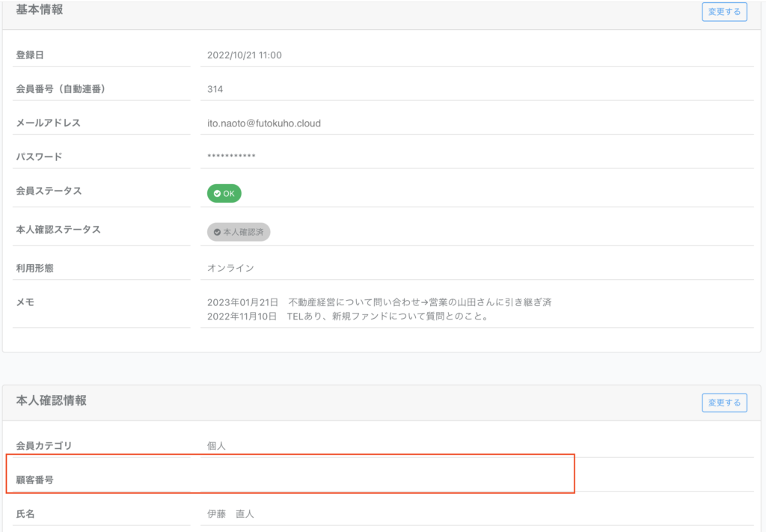Click the 本人確認情報 section header
Image resolution: width=766 pixels, height=532 pixels.
point(51,401)
